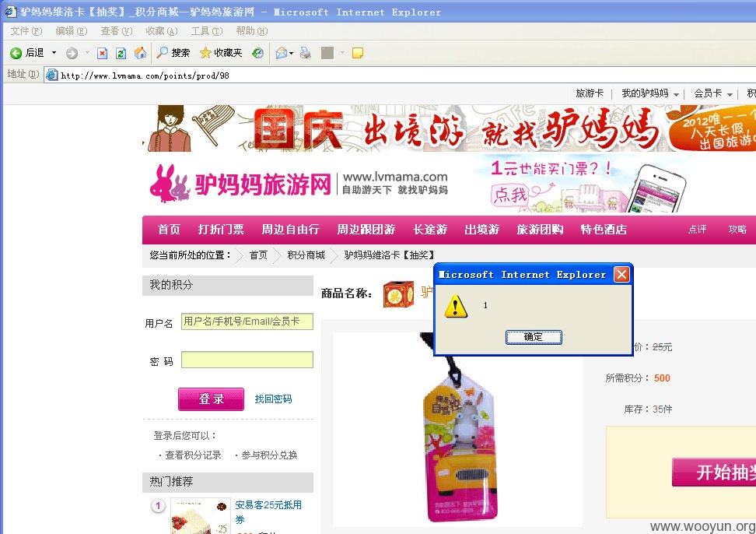Screen dimensions: 756x534
Task: Expand Mail button dropdown arrow
Action: point(291,53)
